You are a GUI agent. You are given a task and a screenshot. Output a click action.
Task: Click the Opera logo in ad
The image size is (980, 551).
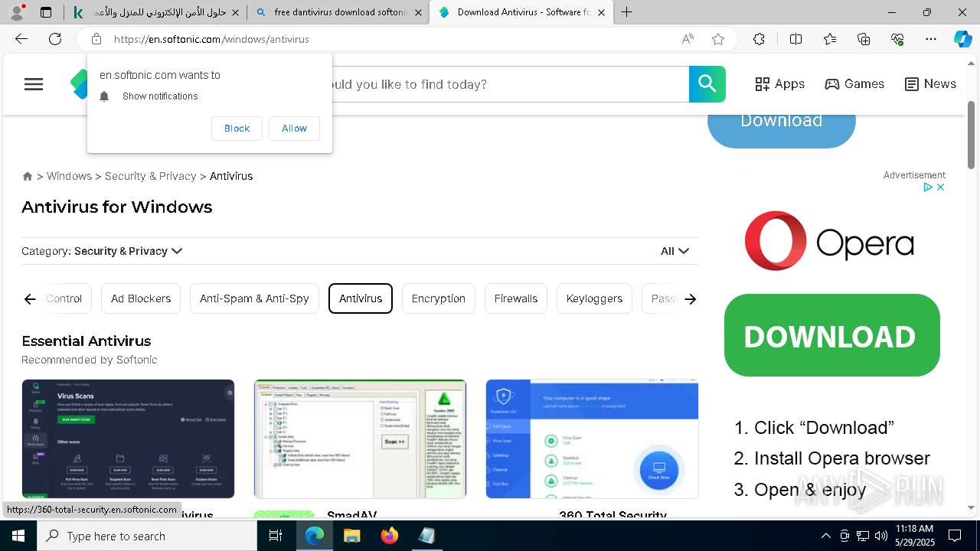coord(829,241)
